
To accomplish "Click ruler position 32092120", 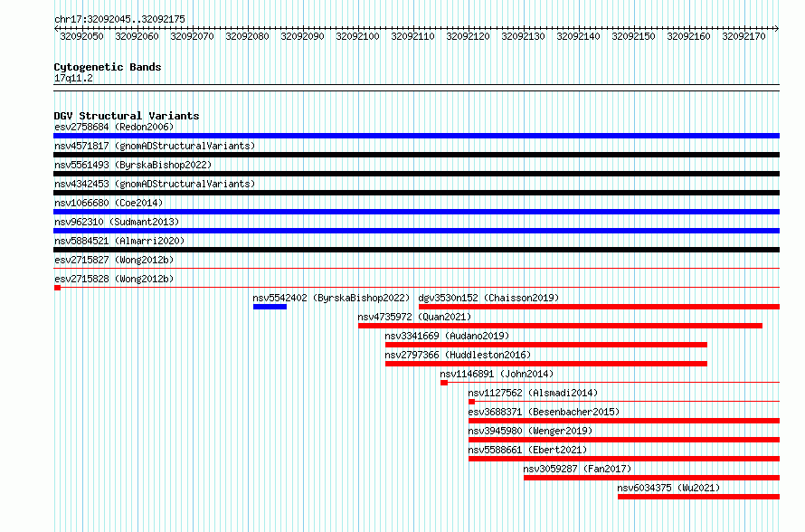I will [469, 36].
